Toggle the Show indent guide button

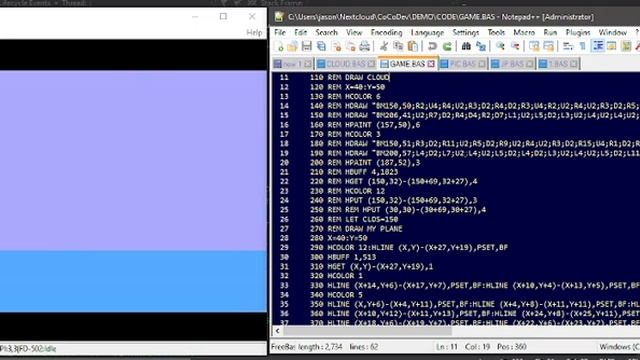coord(598,46)
